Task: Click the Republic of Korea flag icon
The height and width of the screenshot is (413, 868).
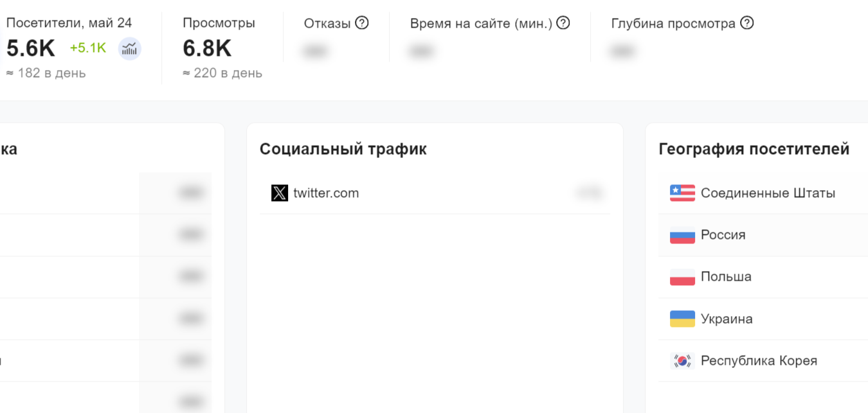Action: point(682,361)
